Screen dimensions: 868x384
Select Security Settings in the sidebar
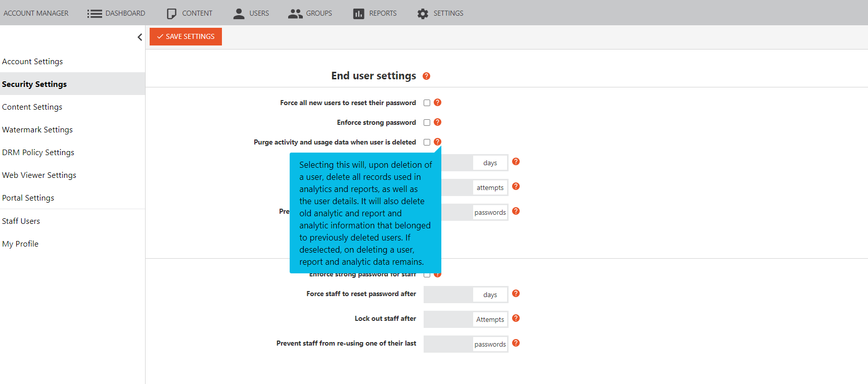click(x=72, y=84)
